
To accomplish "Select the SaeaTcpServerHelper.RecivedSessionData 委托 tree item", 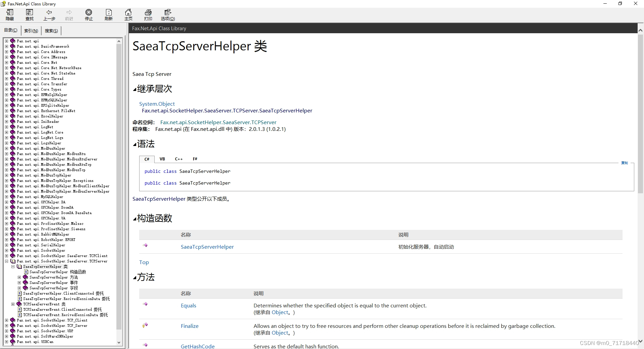I will pyautogui.click(x=66, y=299).
